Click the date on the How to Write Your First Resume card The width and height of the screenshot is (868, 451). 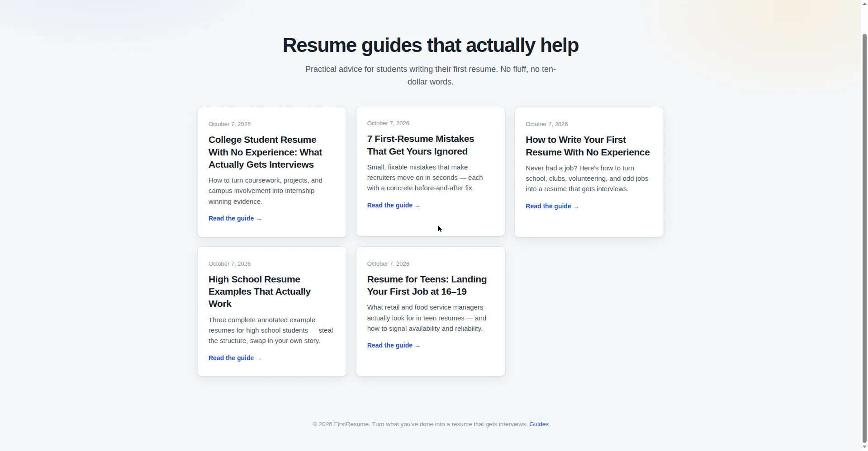[x=546, y=124]
